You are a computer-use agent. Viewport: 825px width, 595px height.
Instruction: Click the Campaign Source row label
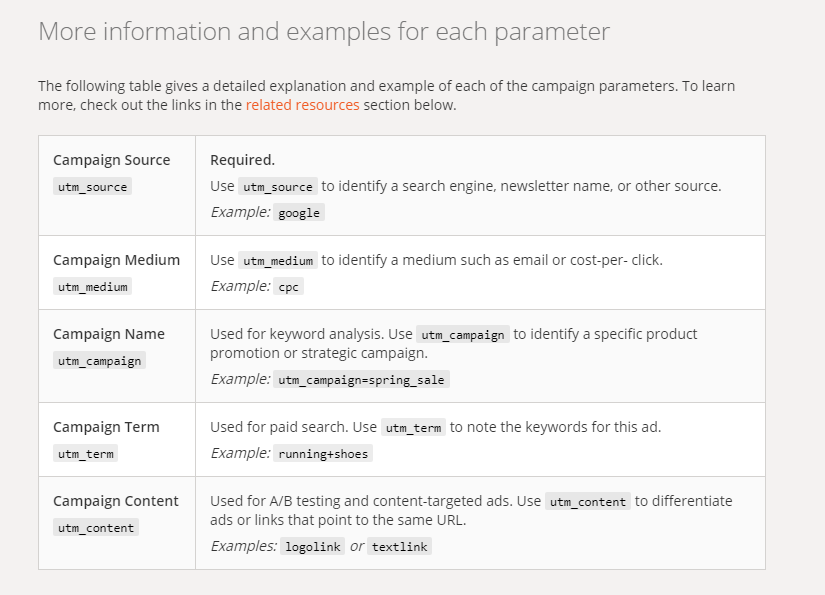point(111,160)
